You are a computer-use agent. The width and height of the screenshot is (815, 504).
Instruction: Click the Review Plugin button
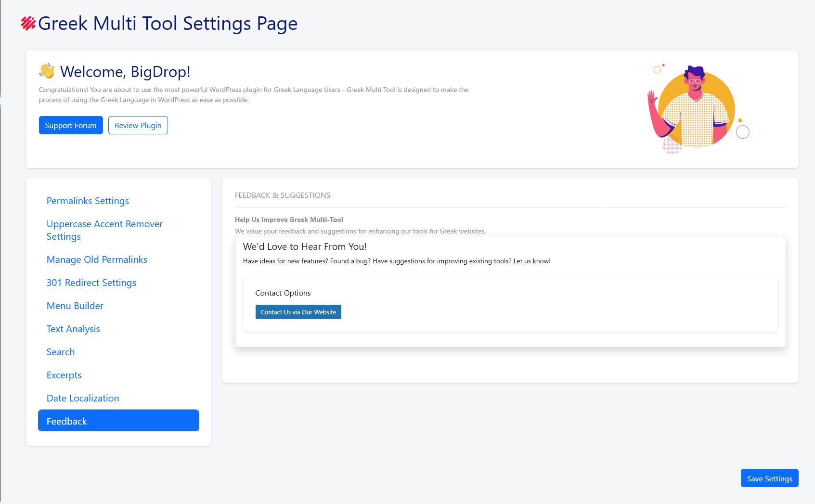(138, 125)
